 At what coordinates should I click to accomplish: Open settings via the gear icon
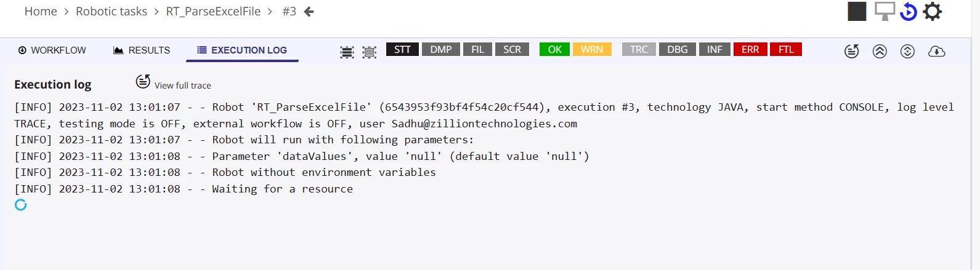tap(933, 11)
